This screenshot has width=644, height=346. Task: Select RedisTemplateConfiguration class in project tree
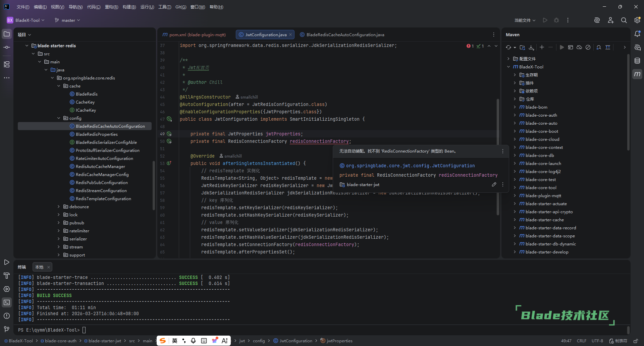coord(103,199)
